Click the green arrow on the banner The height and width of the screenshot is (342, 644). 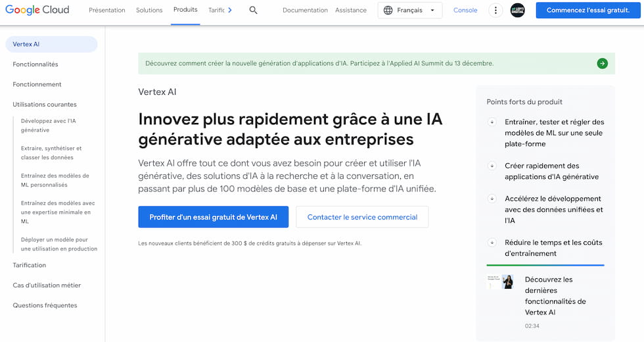point(602,63)
